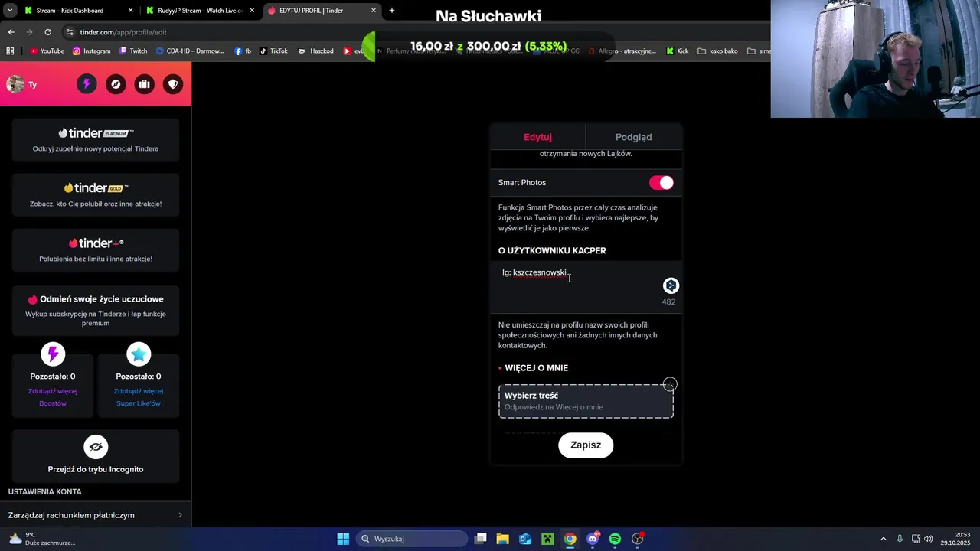Viewport: 980px width, 551px height.
Task: Open the Kick bookmark
Action: coord(678,51)
